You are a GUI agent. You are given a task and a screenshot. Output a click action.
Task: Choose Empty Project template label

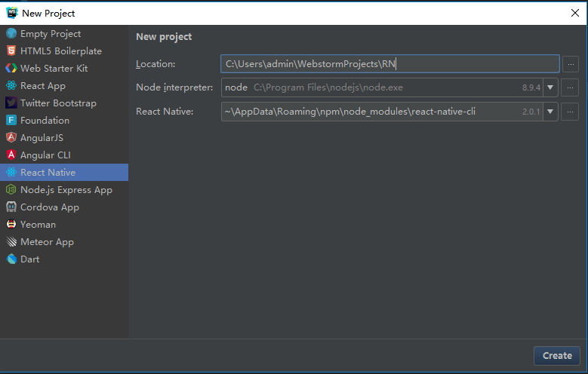51,34
